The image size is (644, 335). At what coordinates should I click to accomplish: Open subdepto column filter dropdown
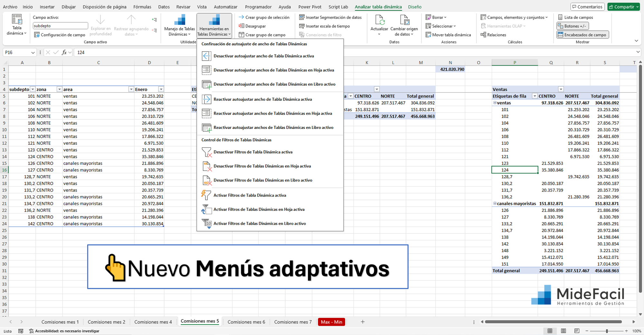click(33, 89)
